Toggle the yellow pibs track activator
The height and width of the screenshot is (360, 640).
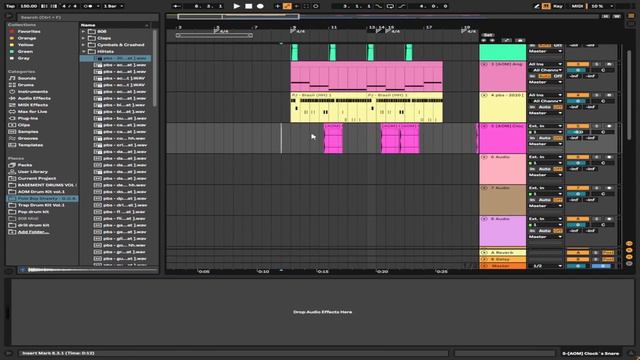coord(578,95)
